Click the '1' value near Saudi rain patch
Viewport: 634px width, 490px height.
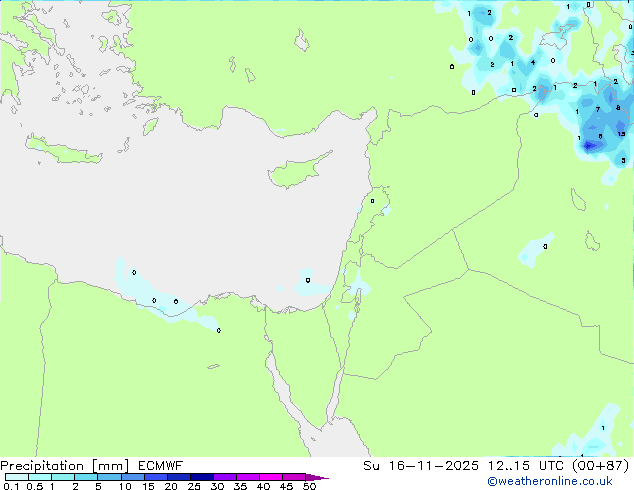(603, 428)
